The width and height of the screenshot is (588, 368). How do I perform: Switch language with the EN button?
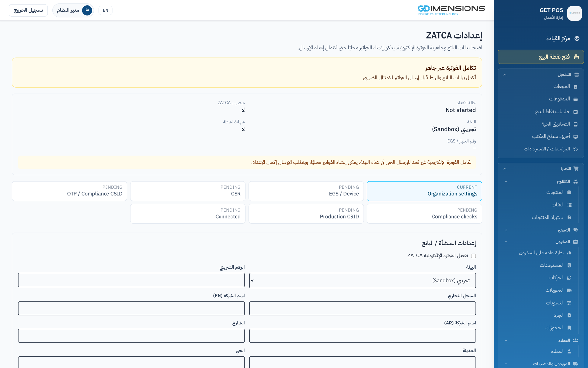tap(106, 10)
